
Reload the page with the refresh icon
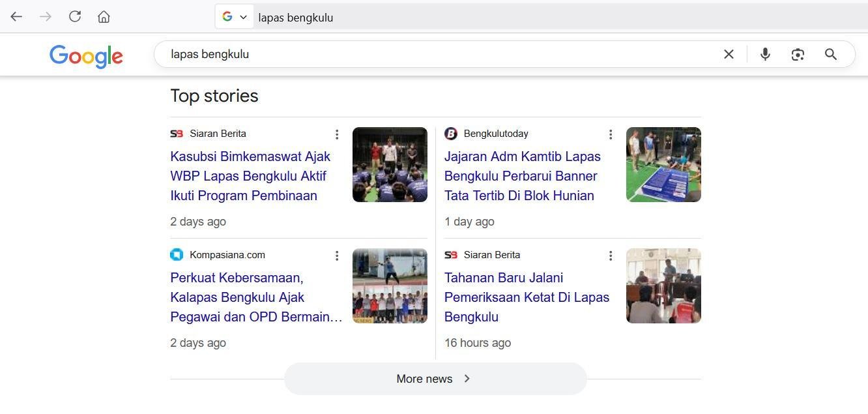[74, 16]
